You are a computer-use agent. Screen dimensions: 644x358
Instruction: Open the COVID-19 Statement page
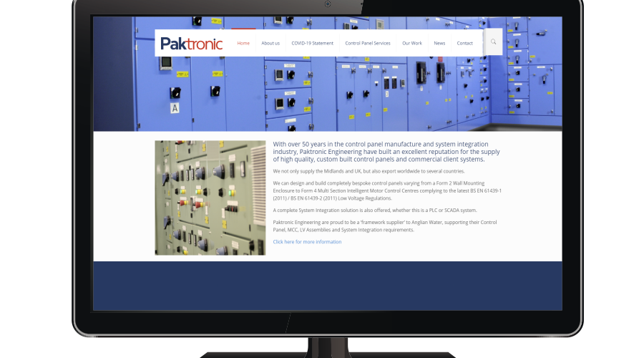pyautogui.click(x=312, y=43)
